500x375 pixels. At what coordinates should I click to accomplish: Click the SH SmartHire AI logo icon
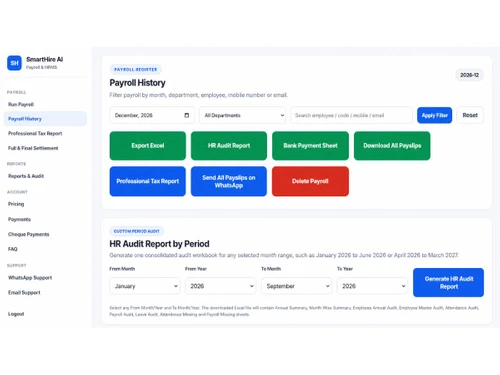pos(14,63)
